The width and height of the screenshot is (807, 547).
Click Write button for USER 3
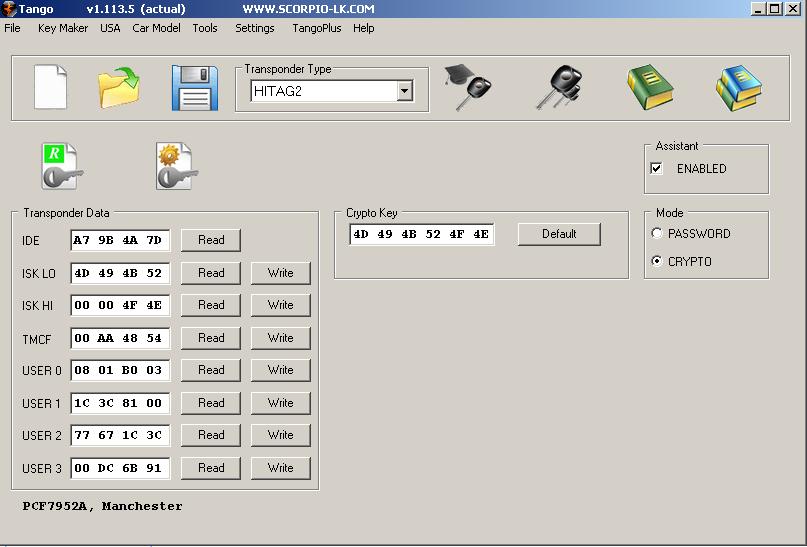coord(280,468)
